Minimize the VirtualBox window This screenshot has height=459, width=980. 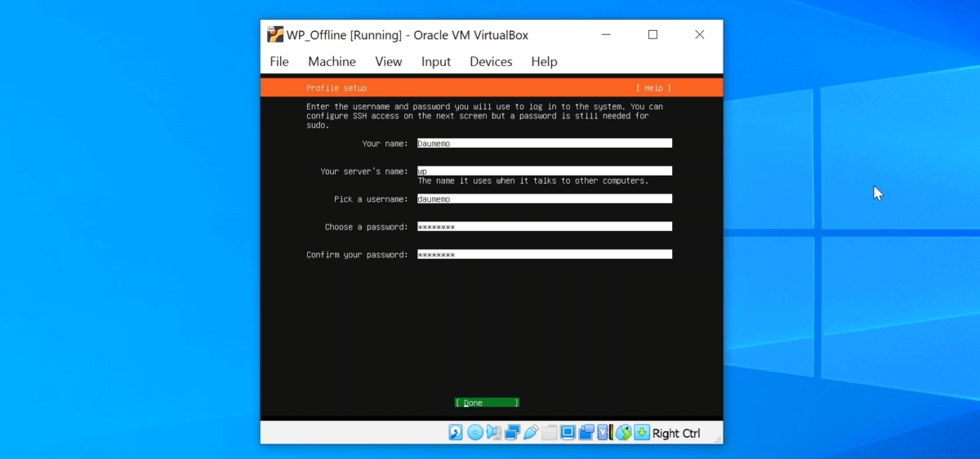pyautogui.click(x=606, y=34)
